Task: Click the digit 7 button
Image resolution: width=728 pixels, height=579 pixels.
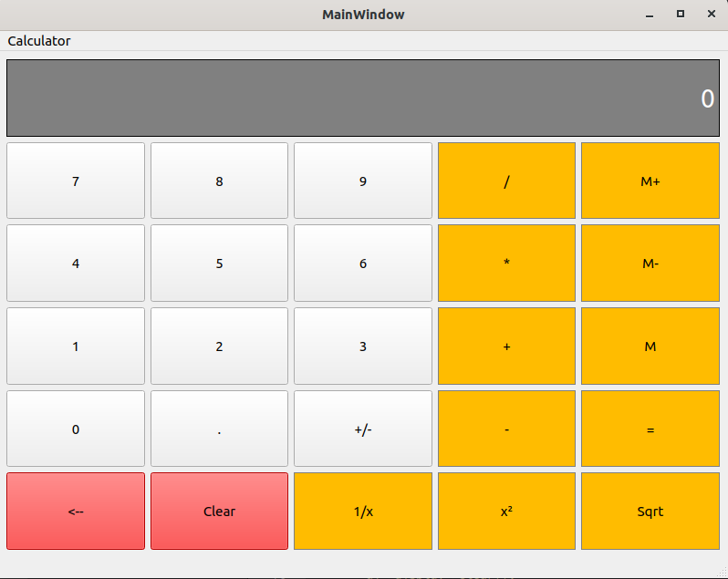Action: [x=76, y=181]
